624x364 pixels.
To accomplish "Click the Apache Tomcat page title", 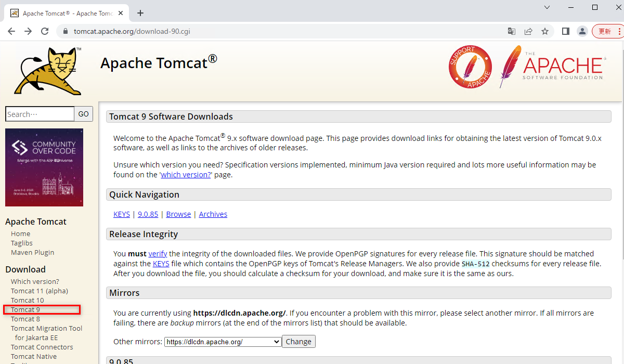I will [159, 62].
